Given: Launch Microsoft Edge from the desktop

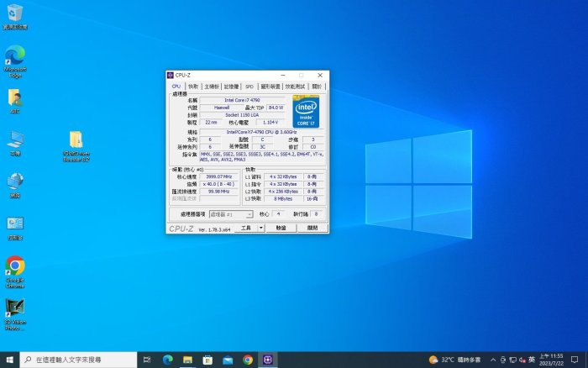Looking at the screenshot, I should point(15,60).
